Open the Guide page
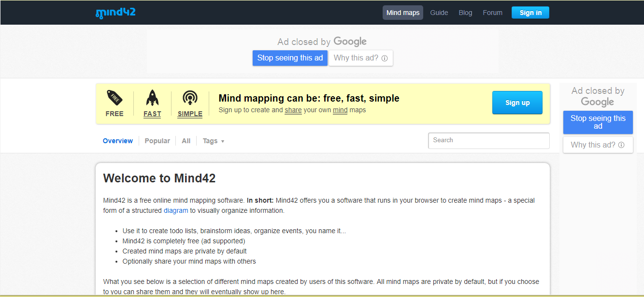The height and width of the screenshot is (297, 644). click(x=439, y=13)
